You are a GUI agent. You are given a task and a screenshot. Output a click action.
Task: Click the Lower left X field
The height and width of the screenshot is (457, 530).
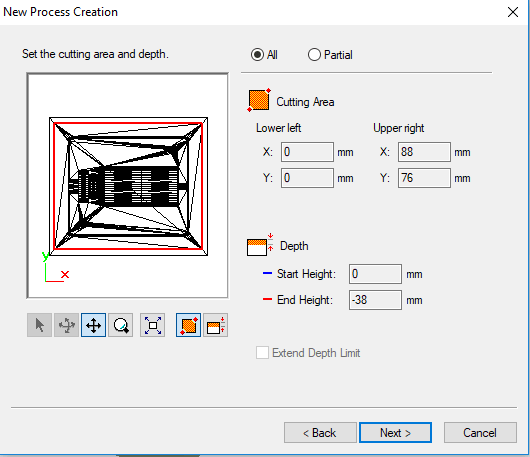(x=307, y=152)
